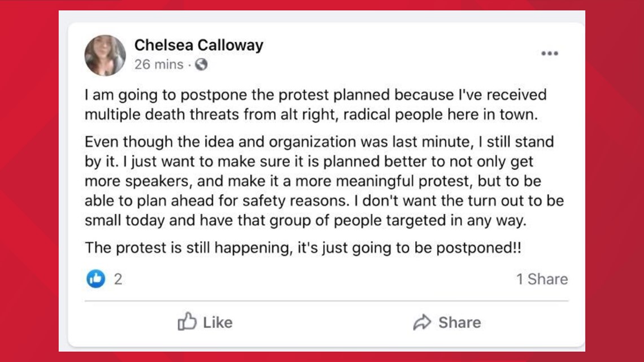Image resolution: width=644 pixels, height=362 pixels.
Task: Click the paragraph about postponing the protest
Action: 315,104
